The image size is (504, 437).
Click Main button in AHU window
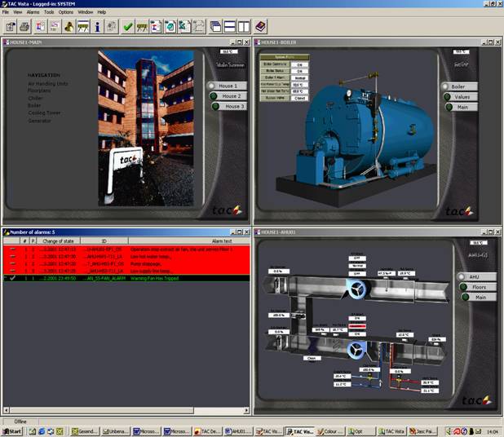point(479,298)
